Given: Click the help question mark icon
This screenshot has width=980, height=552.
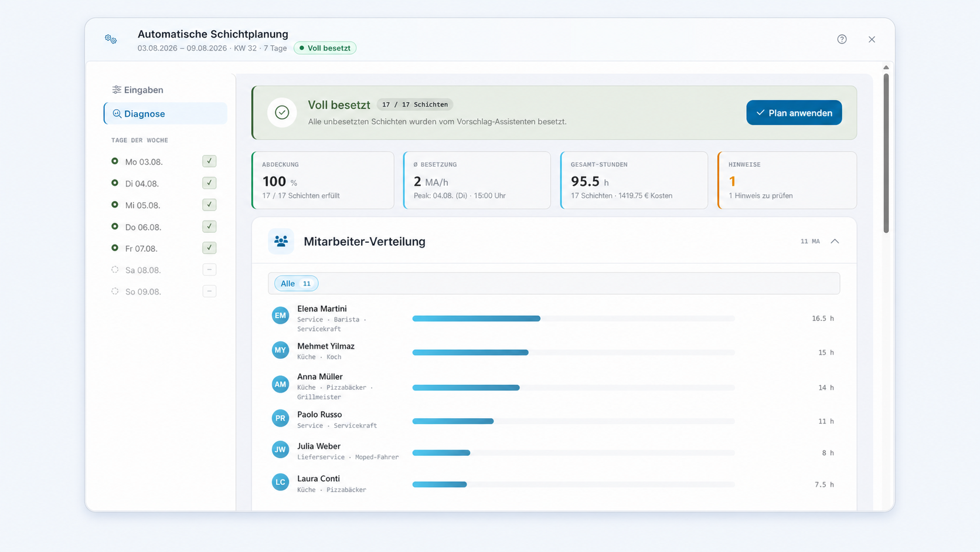Looking at the screenshot, I should 842,39.
